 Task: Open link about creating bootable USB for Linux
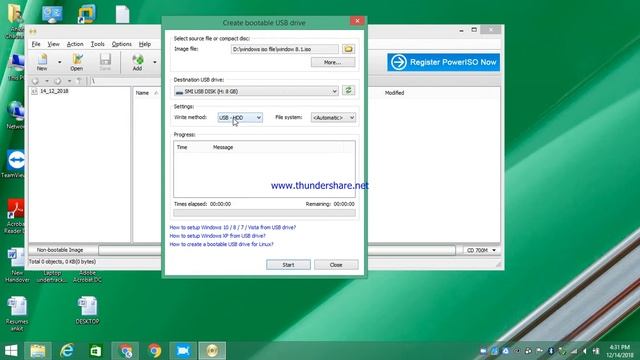pos(222,244)
